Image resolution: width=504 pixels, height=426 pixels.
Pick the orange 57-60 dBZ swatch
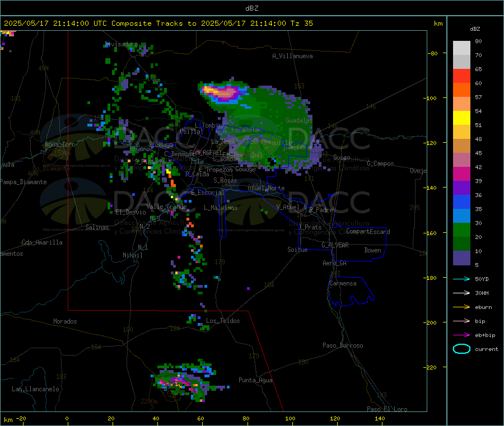click(x=461, y=90)
